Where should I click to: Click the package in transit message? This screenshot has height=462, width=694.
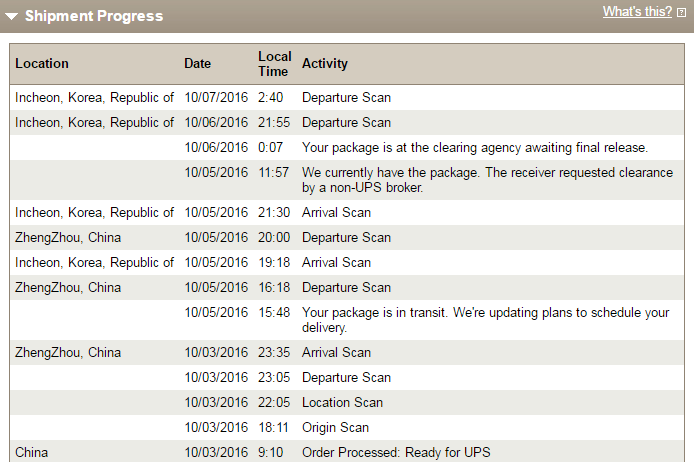(486, 320)
